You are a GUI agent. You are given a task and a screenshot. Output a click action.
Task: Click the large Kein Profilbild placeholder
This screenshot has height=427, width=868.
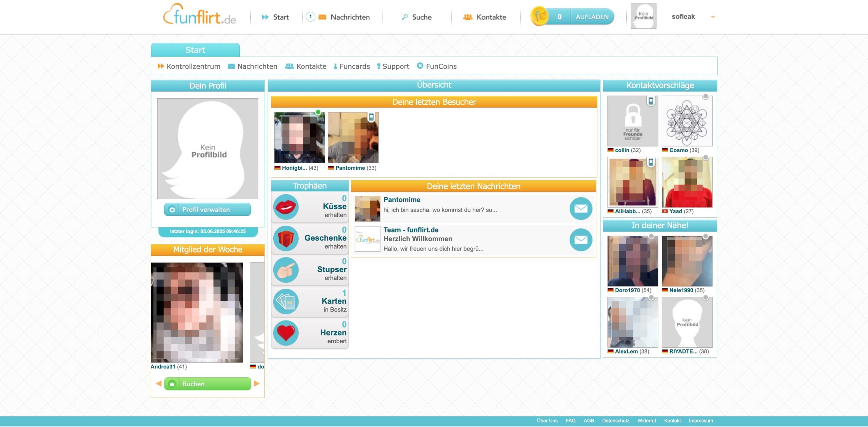[208, 149]
